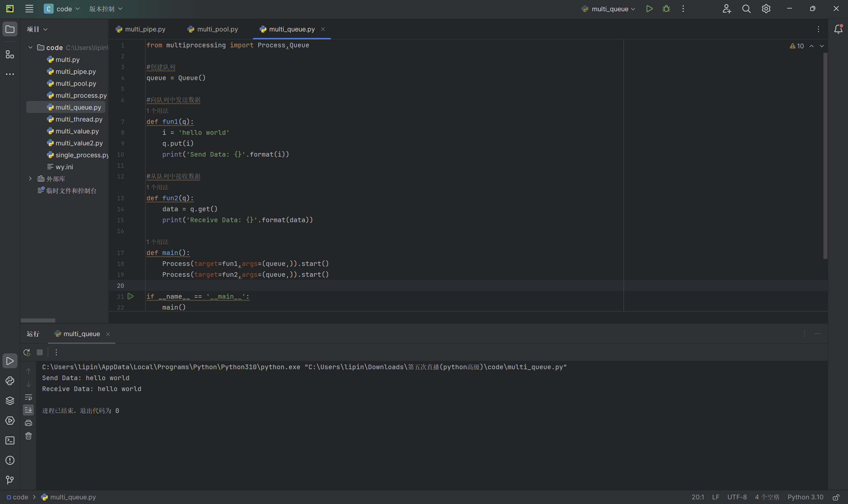Click 1 个用法 hint above fun1
Viewport: 848px width, 504px height.
157,111
